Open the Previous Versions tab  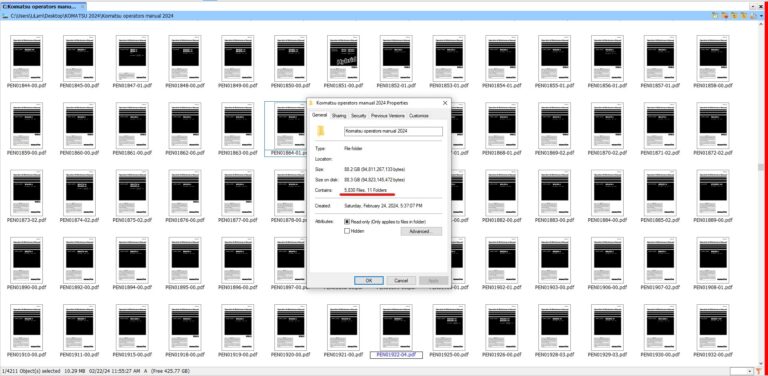coord(387,116)
